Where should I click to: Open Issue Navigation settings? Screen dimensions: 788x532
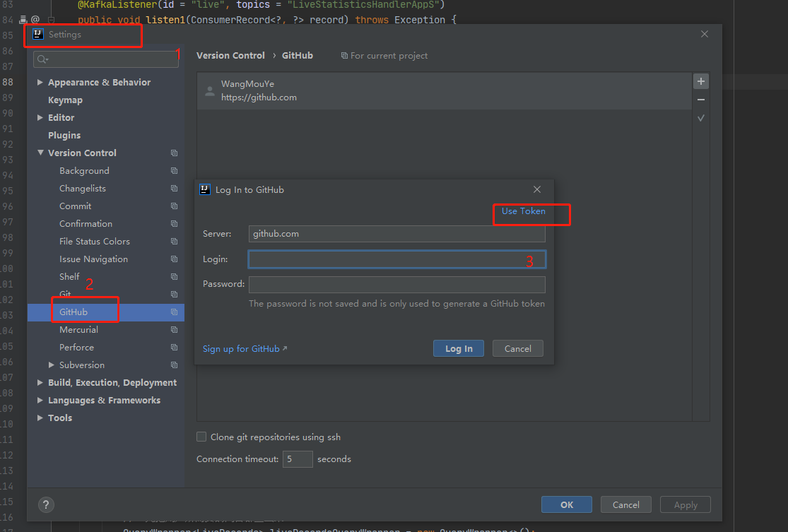pos(93,259)
